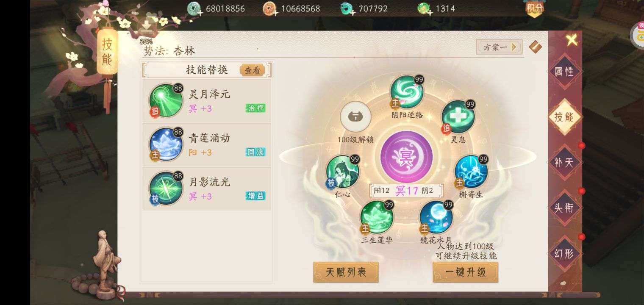Tap the 三生莲华 lotus skill icon
This screenshot has height=305, width=644.
[377, 217]
